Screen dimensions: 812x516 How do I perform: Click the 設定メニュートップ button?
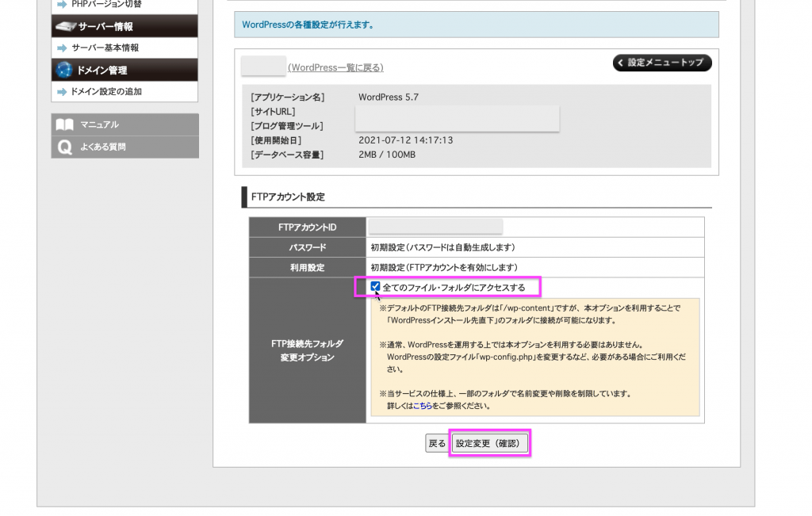coord(661,63)
